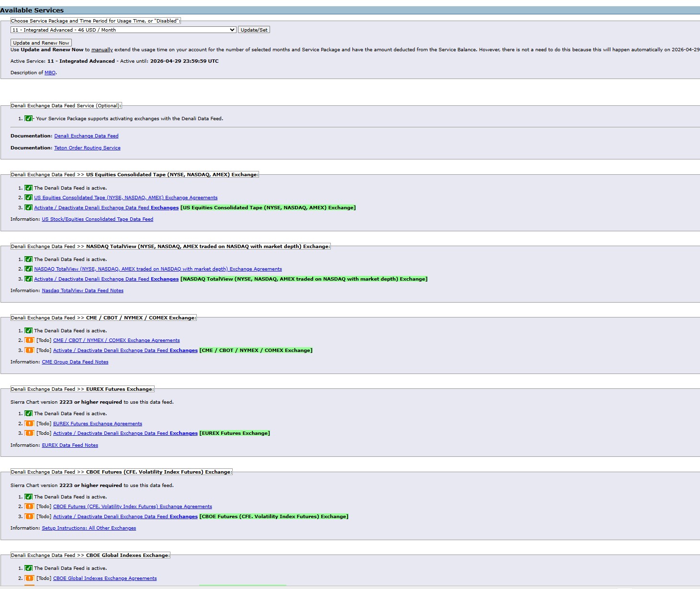The height and width of the screenshot is (589, 700).
Task: Click orange alert icon next to CBOE Futures agreements
Action: coord(29,507)
